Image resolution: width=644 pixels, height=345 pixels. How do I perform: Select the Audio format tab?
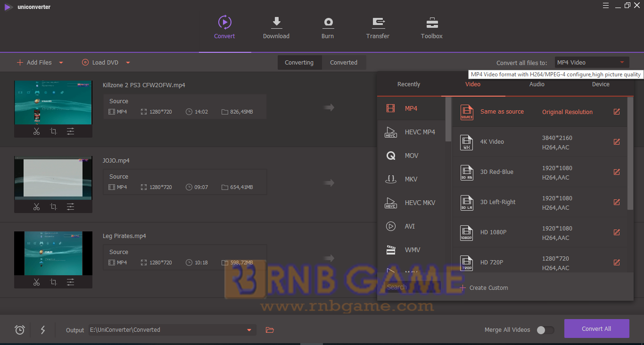(537, 84)
